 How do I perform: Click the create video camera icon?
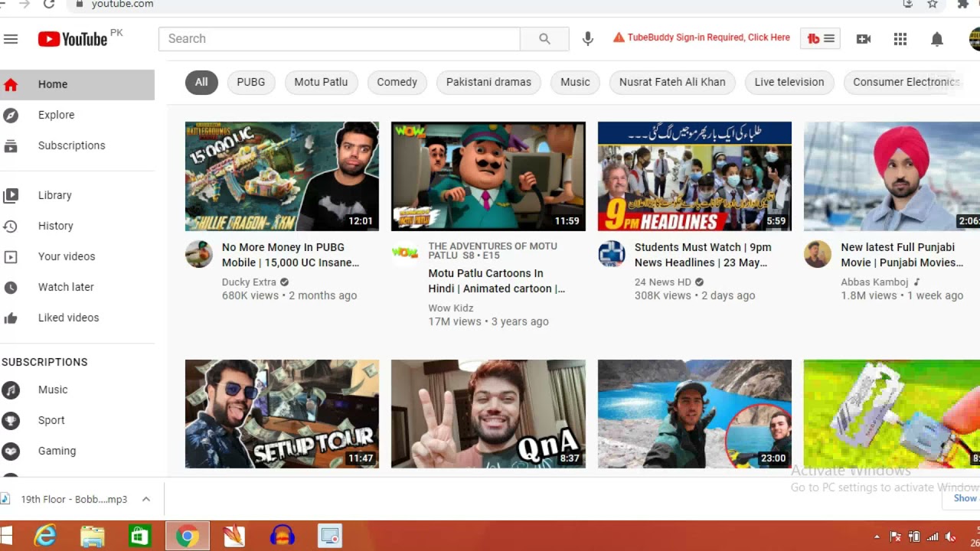click(864, 39)
